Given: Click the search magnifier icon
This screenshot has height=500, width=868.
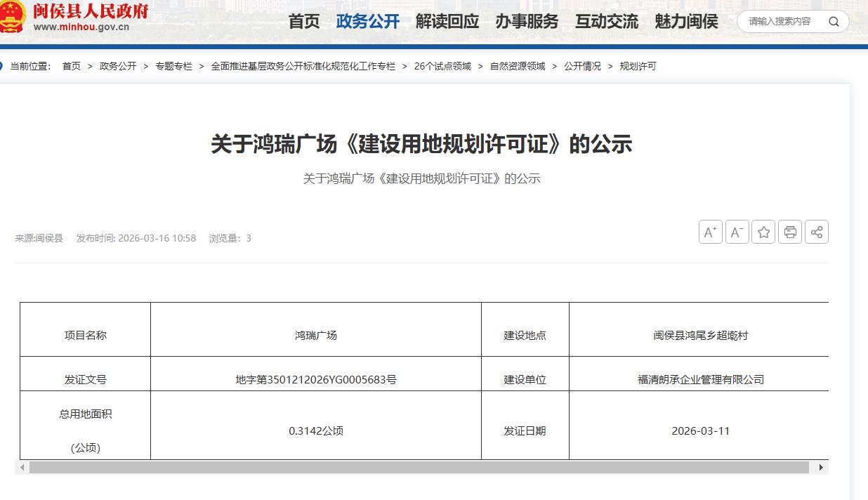Looking at the screenshot, I should [x=834, y=21].
